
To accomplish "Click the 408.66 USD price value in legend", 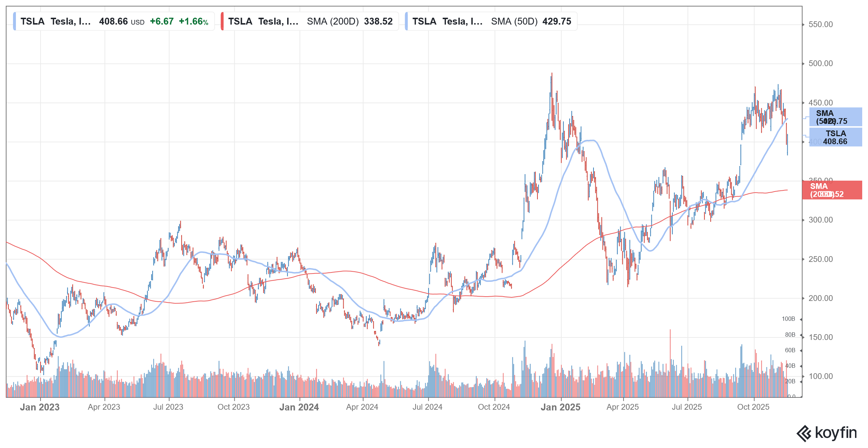I will [114, 22].
